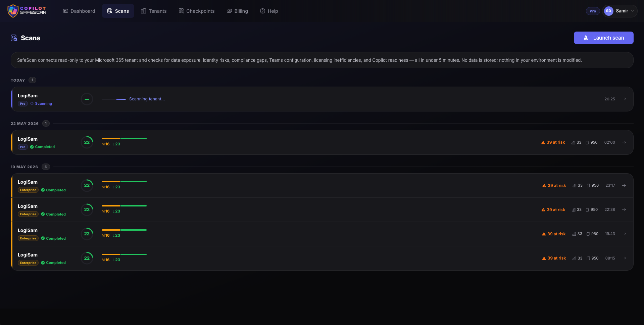
Task: Click the scanning progress bar in today's row
Action: [x=114, y=99]
